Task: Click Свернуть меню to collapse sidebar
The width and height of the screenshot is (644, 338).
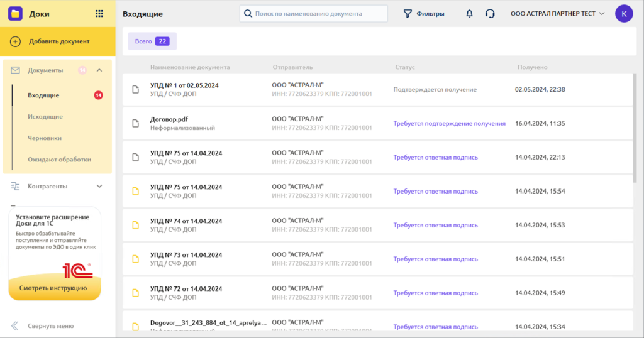Action: coord(50,326)
